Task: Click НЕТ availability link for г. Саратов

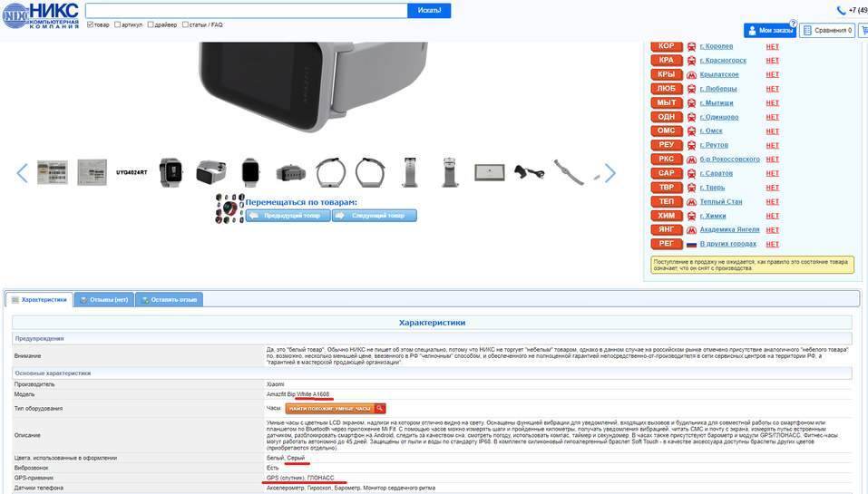Action: pos(772,173)
